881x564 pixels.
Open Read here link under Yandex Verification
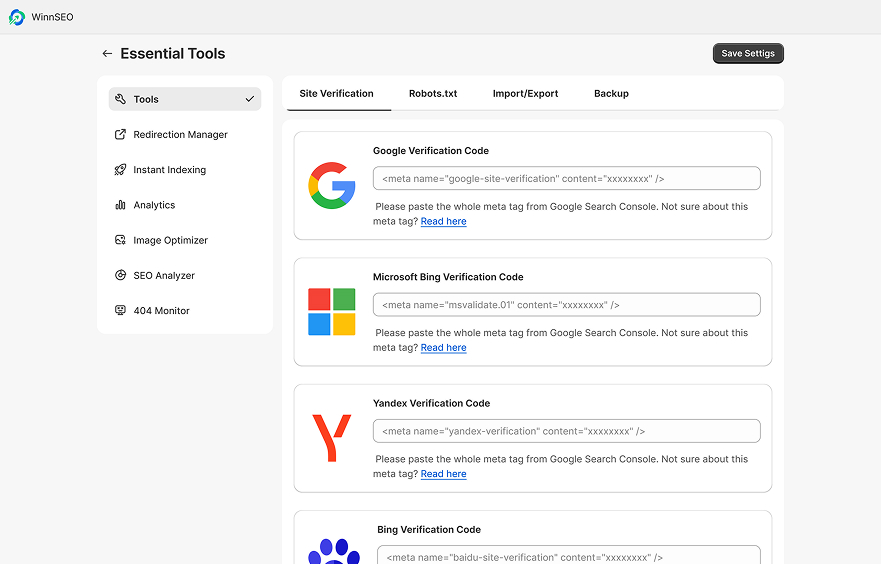[x=443, y=474]
